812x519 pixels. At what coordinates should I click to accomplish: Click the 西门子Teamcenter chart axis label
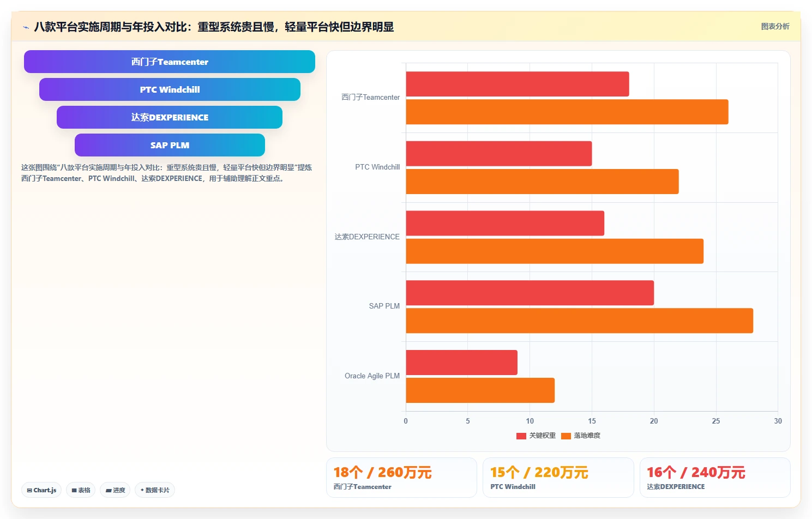[371, 98]
